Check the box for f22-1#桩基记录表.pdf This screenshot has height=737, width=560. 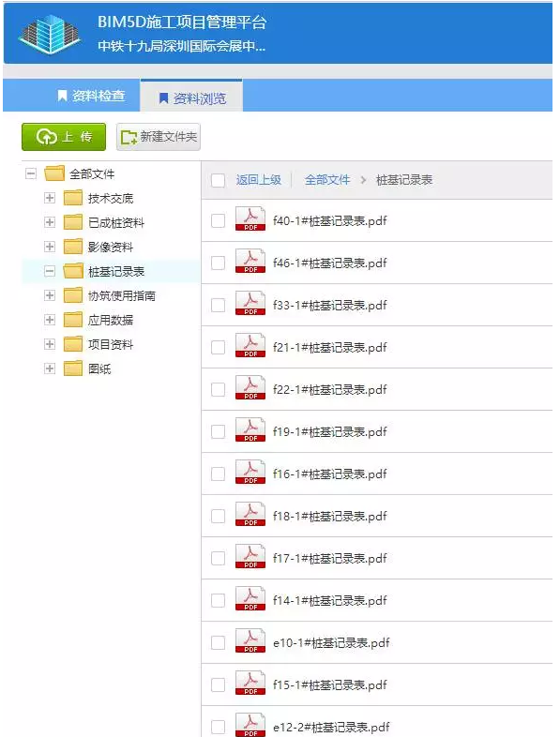218,390
